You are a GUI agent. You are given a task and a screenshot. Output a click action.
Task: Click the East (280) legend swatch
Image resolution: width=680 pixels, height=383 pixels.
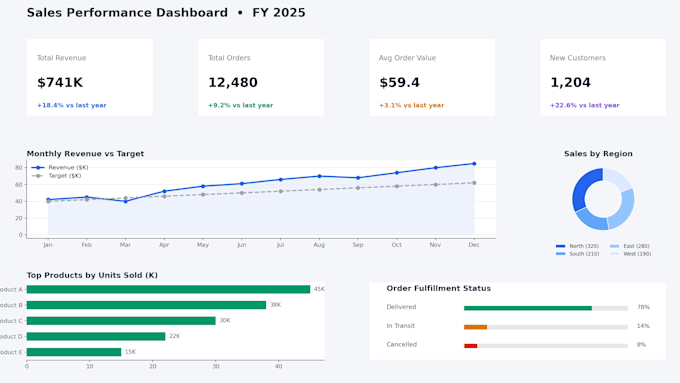[615, 246]
